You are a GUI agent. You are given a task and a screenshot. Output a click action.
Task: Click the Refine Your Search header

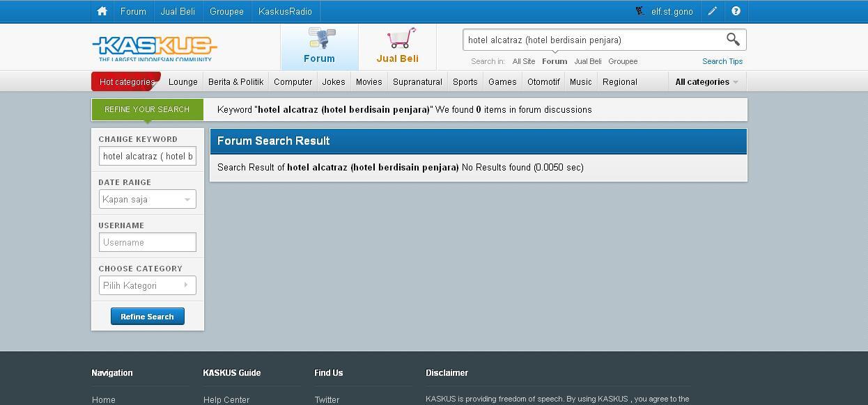point(147,109)
